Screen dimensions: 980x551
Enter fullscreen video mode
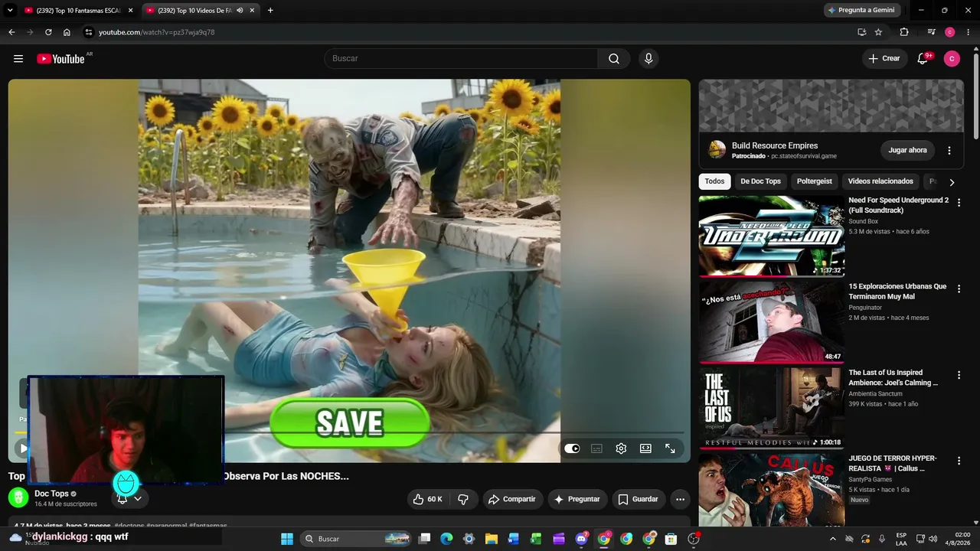[x=670, y=448]
